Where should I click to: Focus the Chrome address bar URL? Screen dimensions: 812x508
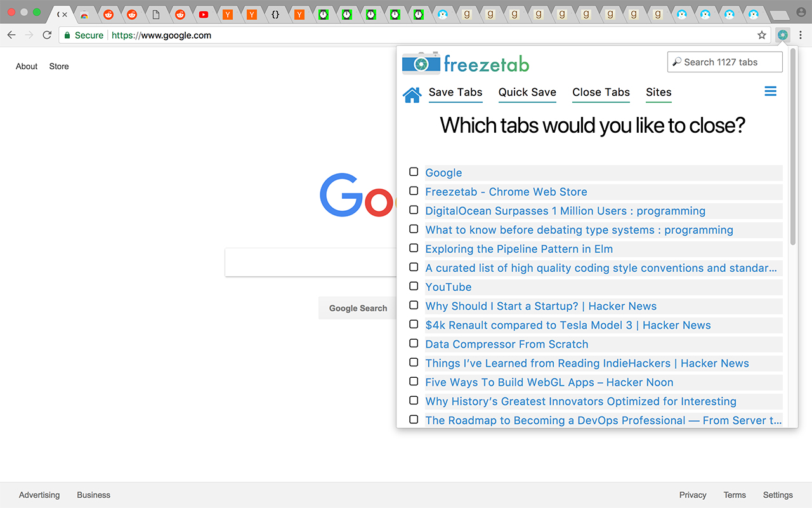click(x=161, y=36)
